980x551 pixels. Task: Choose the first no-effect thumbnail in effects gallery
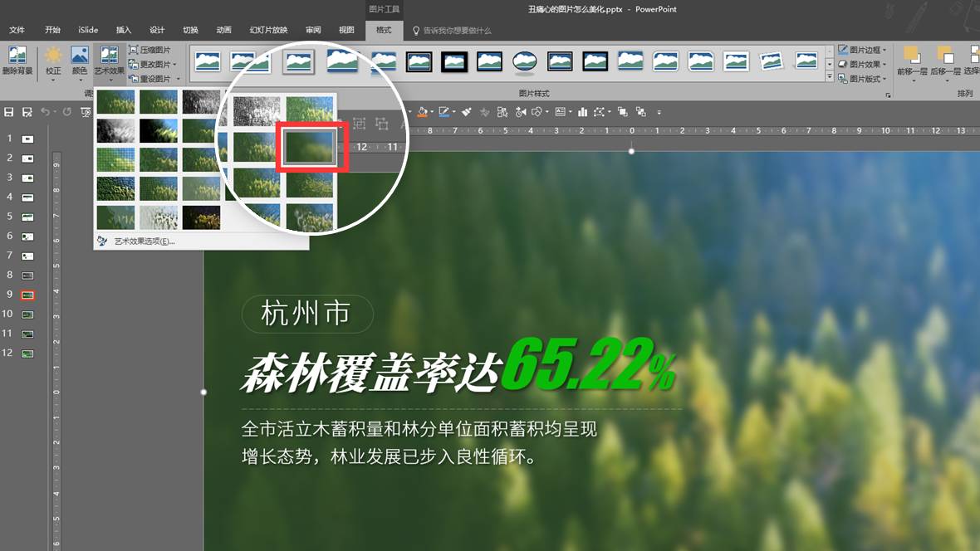pos(115,101)
